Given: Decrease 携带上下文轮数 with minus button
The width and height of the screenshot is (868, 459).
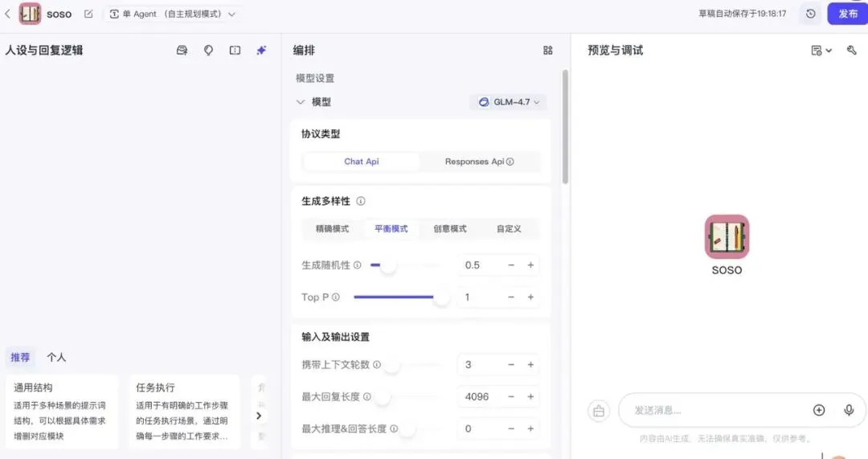Looking at the screenshot, I should (x=511, y=365).
